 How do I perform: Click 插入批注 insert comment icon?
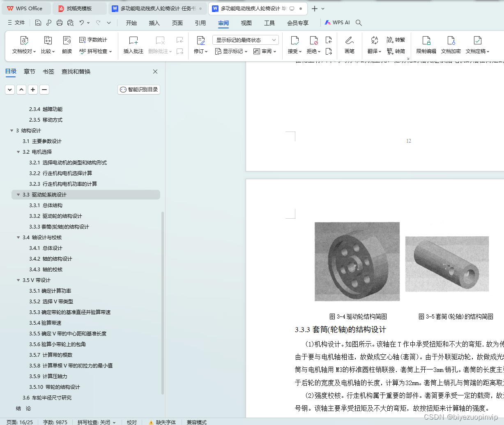133,41
